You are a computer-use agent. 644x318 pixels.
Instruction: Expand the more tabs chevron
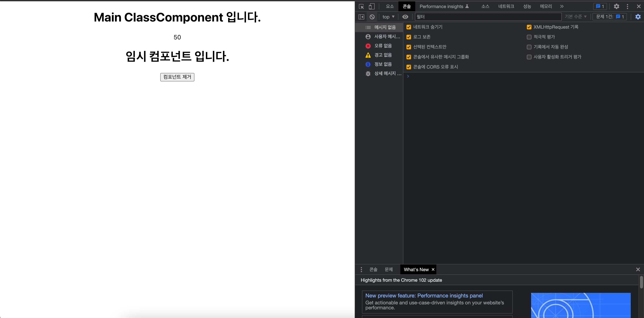click(x=562, y=7)
